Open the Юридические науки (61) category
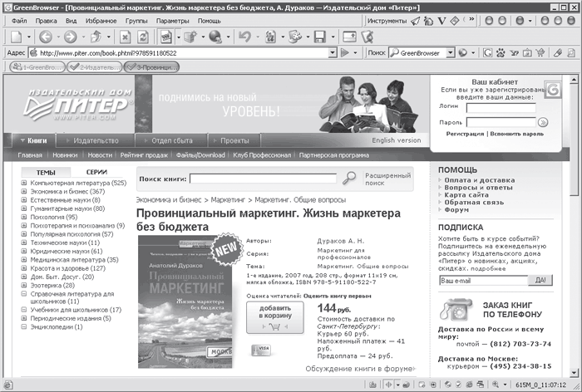The image size is (582, 392). (66, 251)
